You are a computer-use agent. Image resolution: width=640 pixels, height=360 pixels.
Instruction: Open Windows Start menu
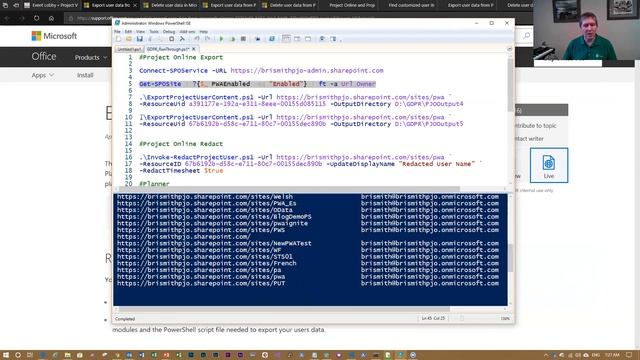tap(6, 355)
